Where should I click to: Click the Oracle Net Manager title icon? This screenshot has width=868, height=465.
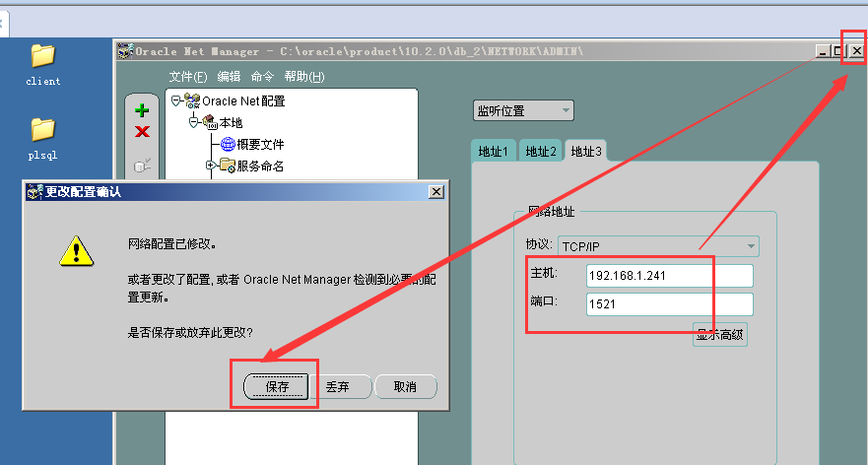pos(126,51)
